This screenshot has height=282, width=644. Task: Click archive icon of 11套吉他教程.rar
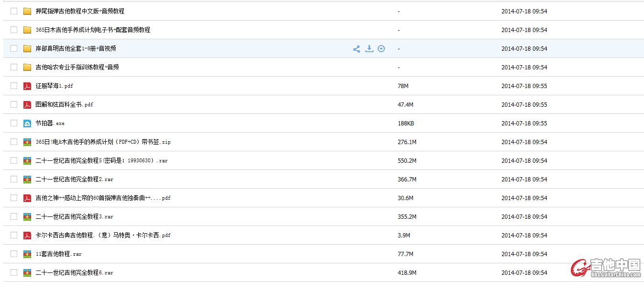(27, 254)
